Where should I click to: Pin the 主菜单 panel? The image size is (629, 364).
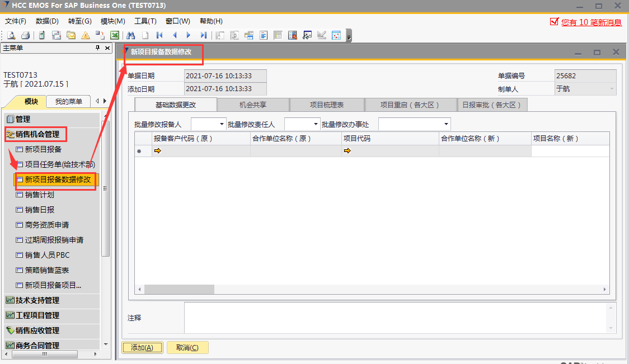click(98, 48)
